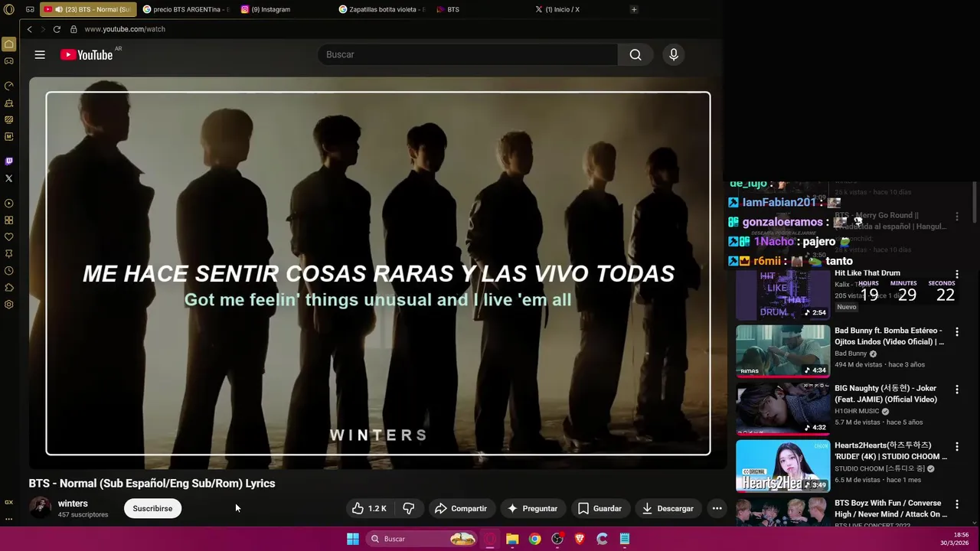Go to the YouTube home logo

click(87, 54)
